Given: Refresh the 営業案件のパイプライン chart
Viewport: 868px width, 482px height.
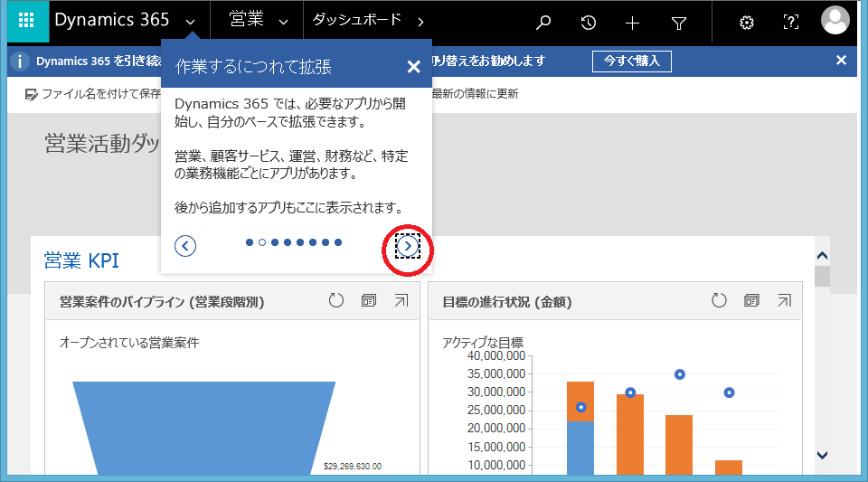Looking at the screenshot, I should coord(336,300).
